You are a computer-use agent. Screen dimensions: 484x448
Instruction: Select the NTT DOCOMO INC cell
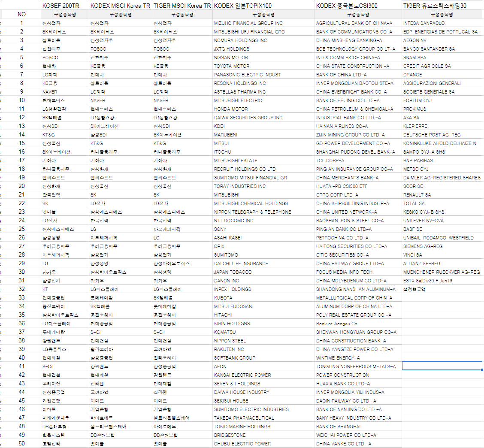tap(263, 221)
